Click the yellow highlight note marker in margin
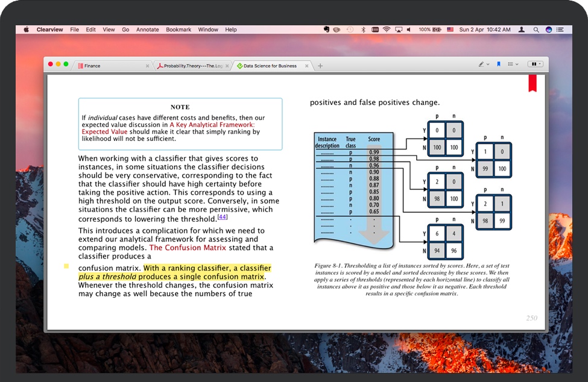This screenshot has width=588, height=382. point(66,266)
